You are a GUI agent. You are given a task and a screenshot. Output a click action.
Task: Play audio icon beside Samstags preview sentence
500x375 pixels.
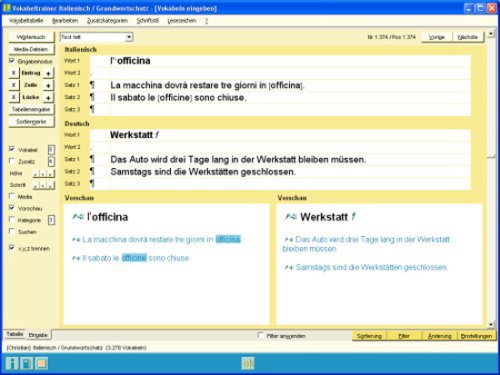tap(289, 267)
